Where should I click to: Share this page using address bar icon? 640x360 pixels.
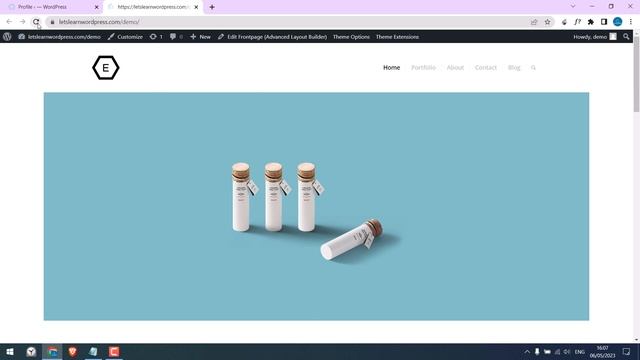[534, 22]
